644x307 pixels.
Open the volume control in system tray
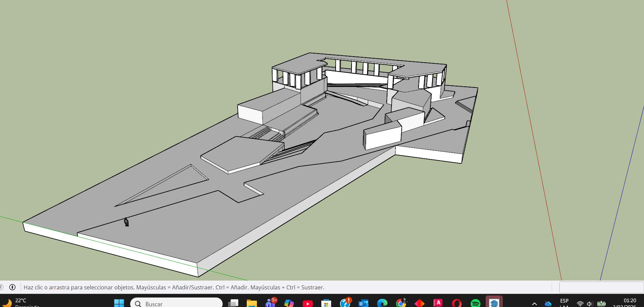coord(590,304)
